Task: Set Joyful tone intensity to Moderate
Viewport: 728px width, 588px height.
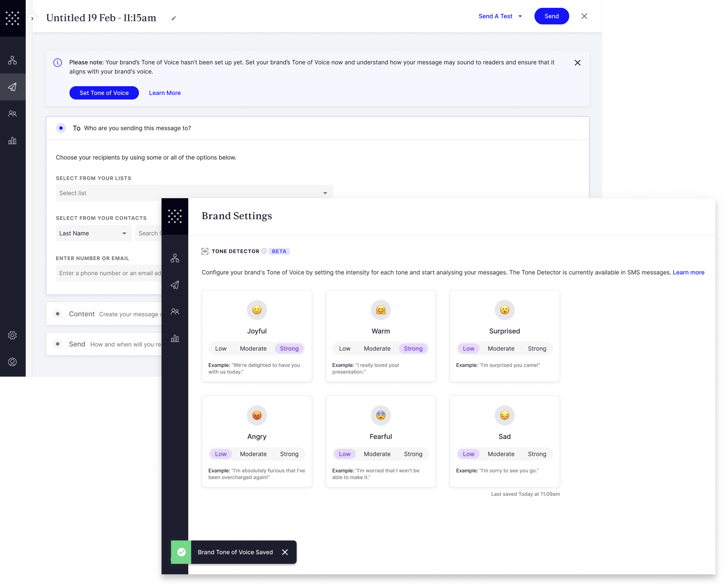Action: tap(253, 348)
